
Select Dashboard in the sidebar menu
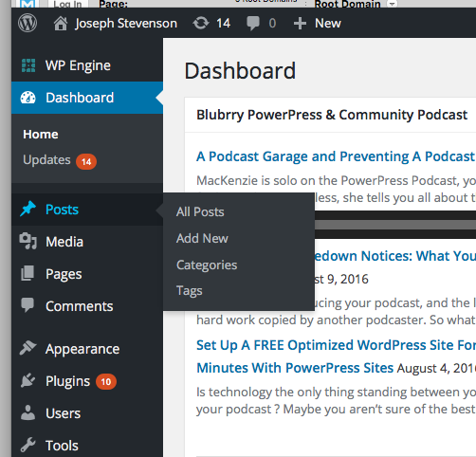tap(87, 98)
